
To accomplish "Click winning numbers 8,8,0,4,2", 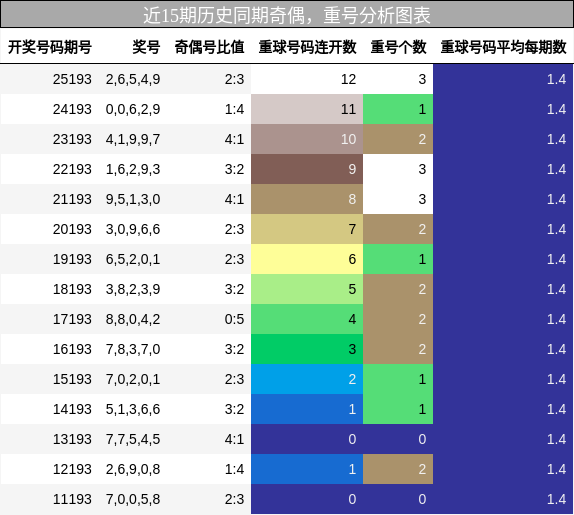I will (x=133, y=319).
